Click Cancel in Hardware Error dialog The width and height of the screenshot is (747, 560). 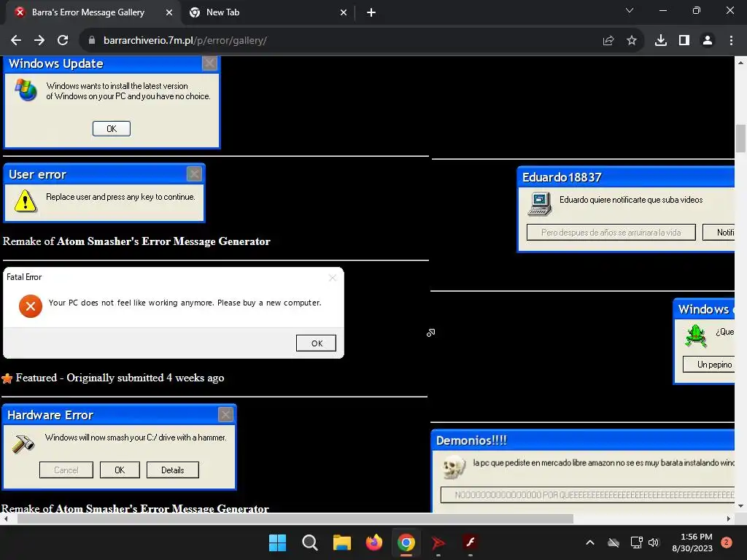coord(66,470)
